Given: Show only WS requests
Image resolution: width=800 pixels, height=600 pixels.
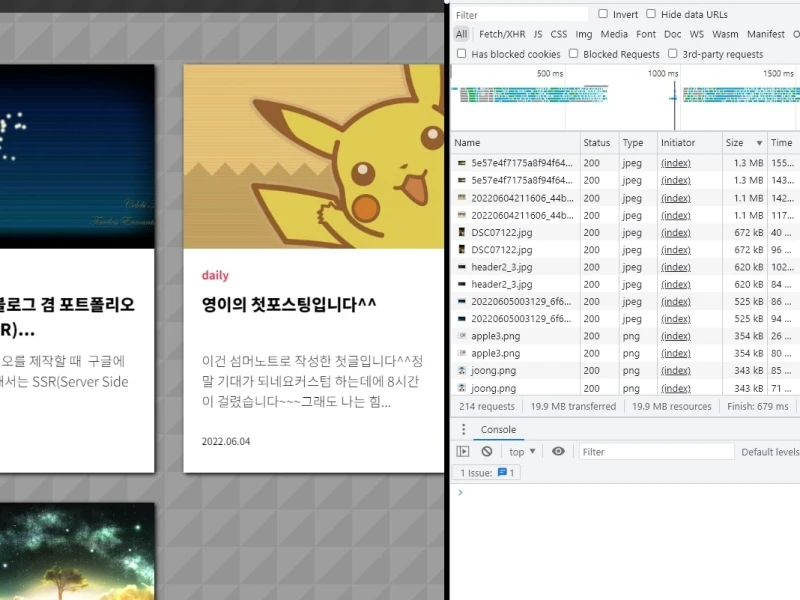Looking at the screenshot, I should [696, 34].
